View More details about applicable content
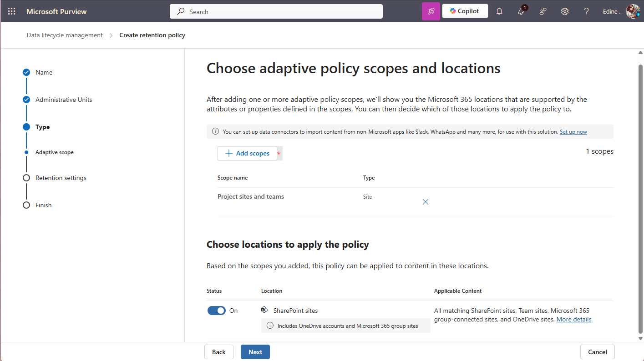 (x=573, y=319)
